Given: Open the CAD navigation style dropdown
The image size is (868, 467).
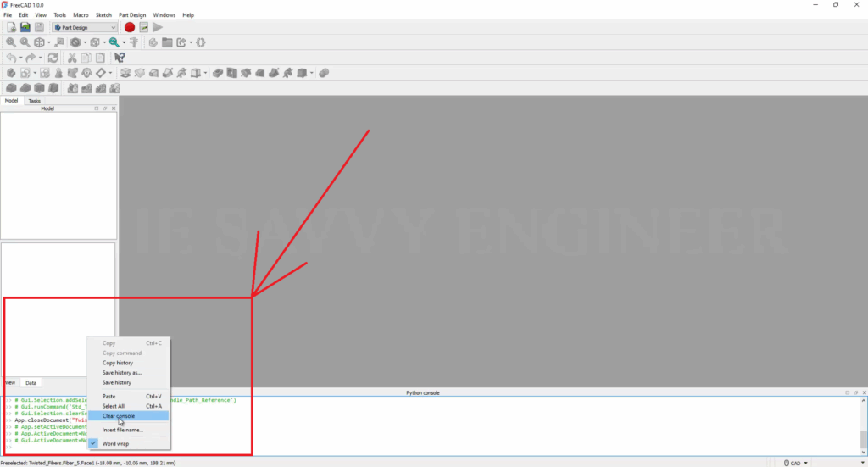Looking at the screenshot, I should [795, 463].
